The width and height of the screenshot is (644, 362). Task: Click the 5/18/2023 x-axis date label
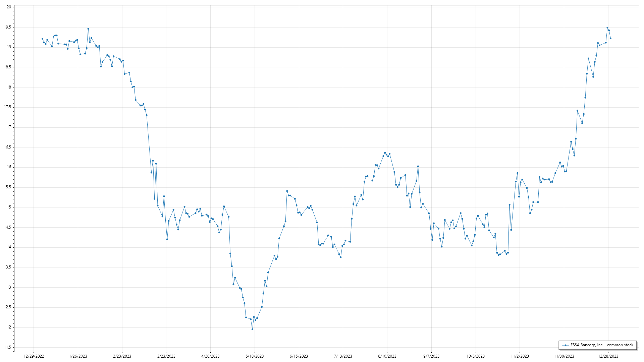click(x=255, y=356)
